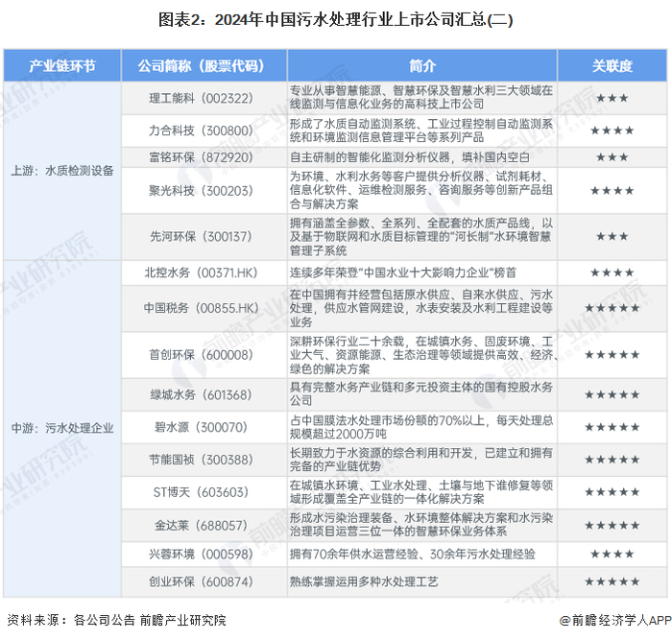Click the description 拥有70余年供水运营经验
672x640 pixels.
click(412, 554)
